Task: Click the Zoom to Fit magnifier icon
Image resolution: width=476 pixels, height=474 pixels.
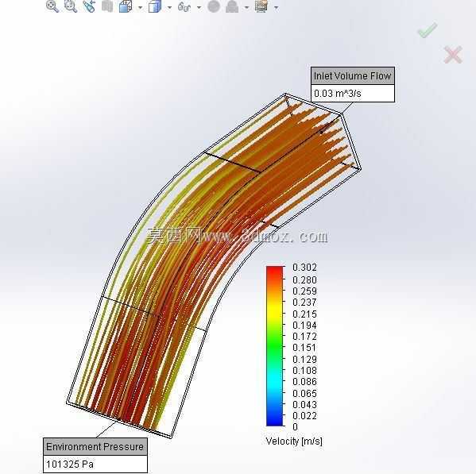Action: click(x=52, y=6)
